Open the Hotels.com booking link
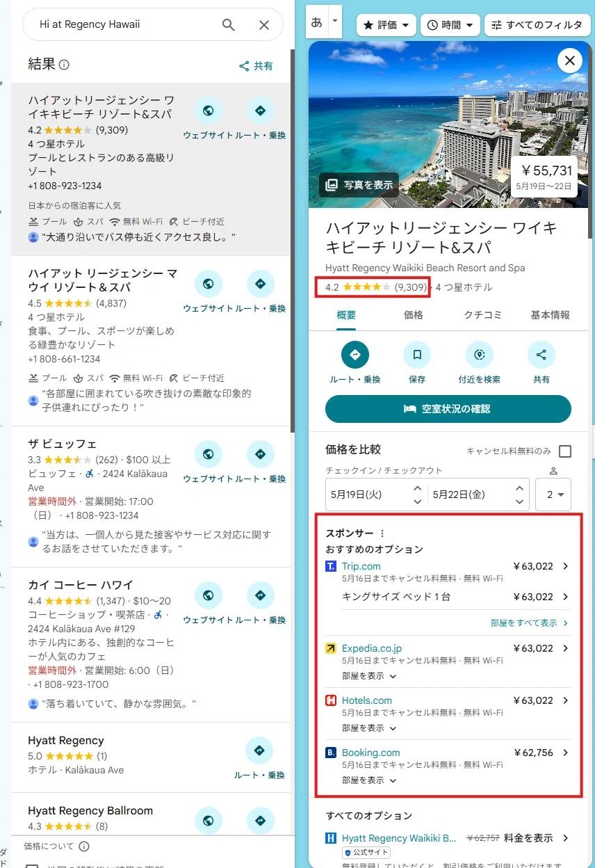Image resolution: width=595 pixels, height=868 pixels. [x=367, y=700]
